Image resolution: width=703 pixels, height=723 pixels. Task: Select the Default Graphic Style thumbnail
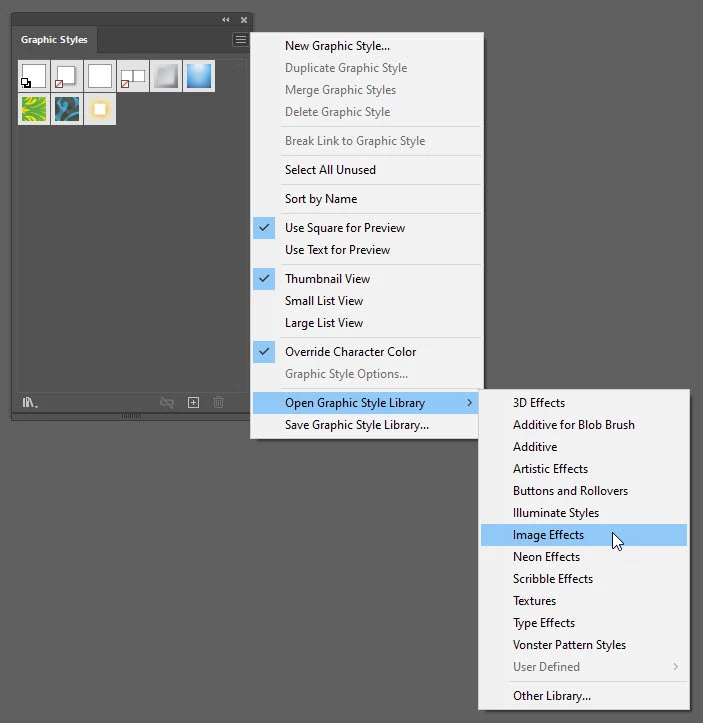(x=34, y=76)
